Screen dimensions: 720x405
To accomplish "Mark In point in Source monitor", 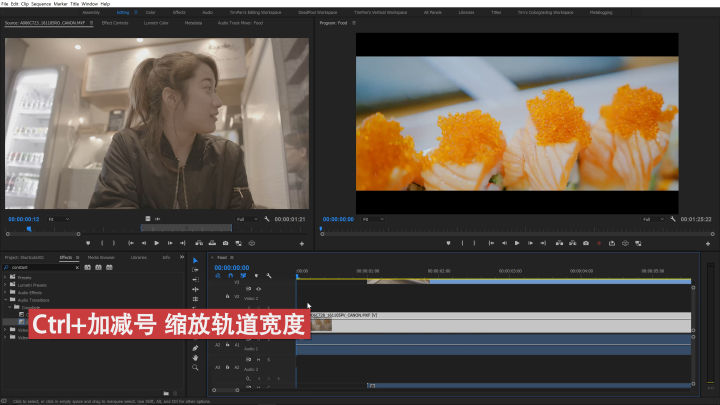I will coord(102,243).
